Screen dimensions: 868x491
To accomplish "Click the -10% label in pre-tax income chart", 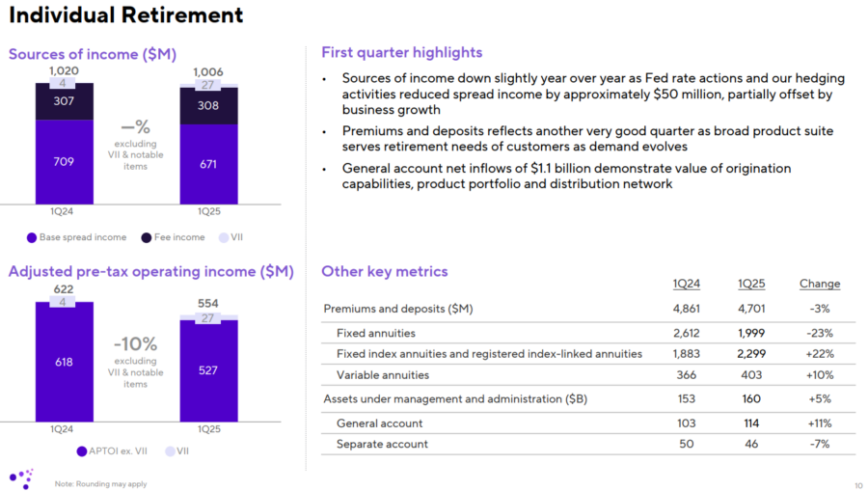I will pos(135,344).
